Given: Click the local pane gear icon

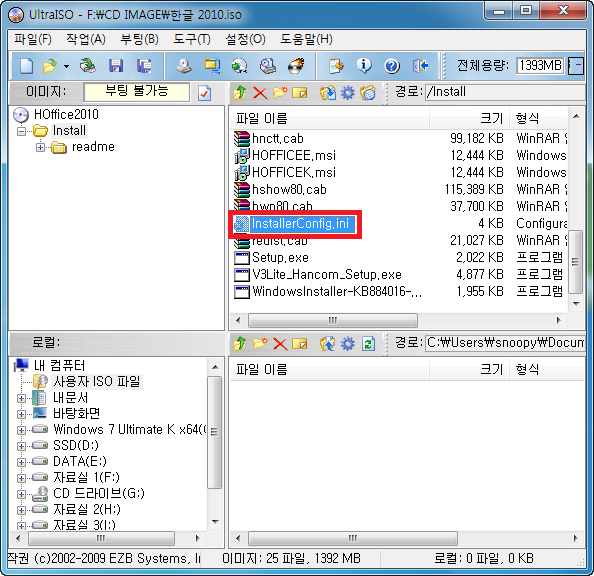Looking at the screenshot, I should pos(348,344).
